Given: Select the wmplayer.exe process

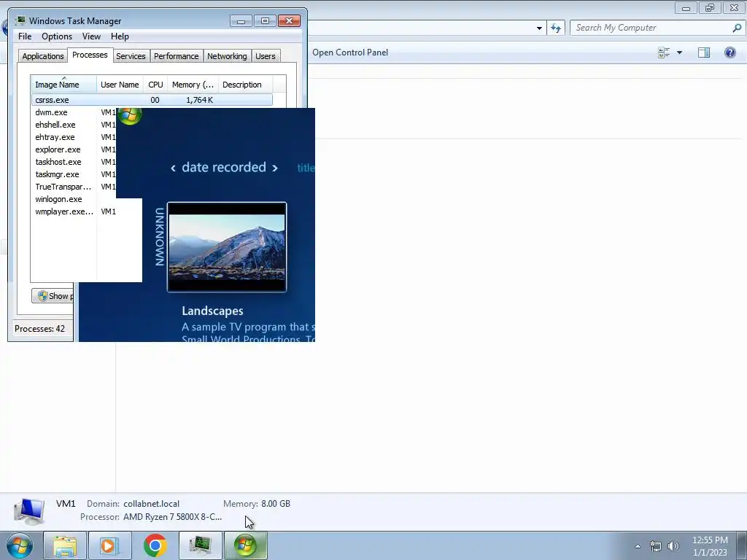Looking at the screenshot, I should 64,211.
